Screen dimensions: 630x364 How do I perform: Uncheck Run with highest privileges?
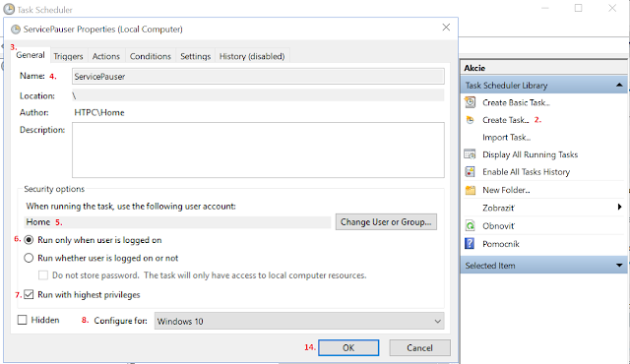tap(29, 294)
